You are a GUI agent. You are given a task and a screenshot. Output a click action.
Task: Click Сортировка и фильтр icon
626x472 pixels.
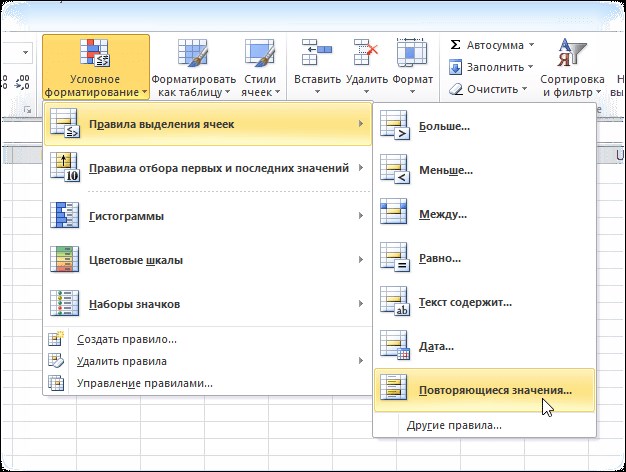pyautogui.click(x=571, y=52)
